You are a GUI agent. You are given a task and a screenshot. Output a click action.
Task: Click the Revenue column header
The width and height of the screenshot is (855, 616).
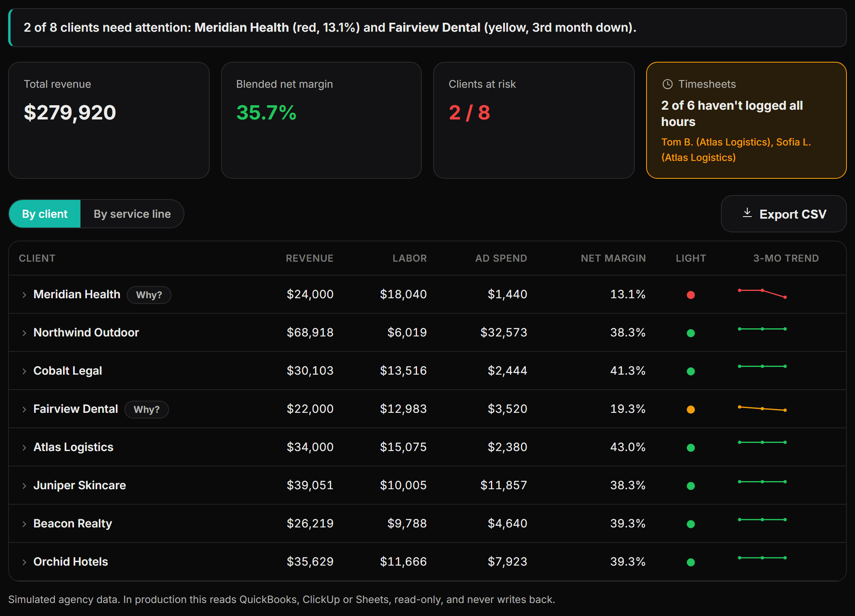[x=309, y=258]
